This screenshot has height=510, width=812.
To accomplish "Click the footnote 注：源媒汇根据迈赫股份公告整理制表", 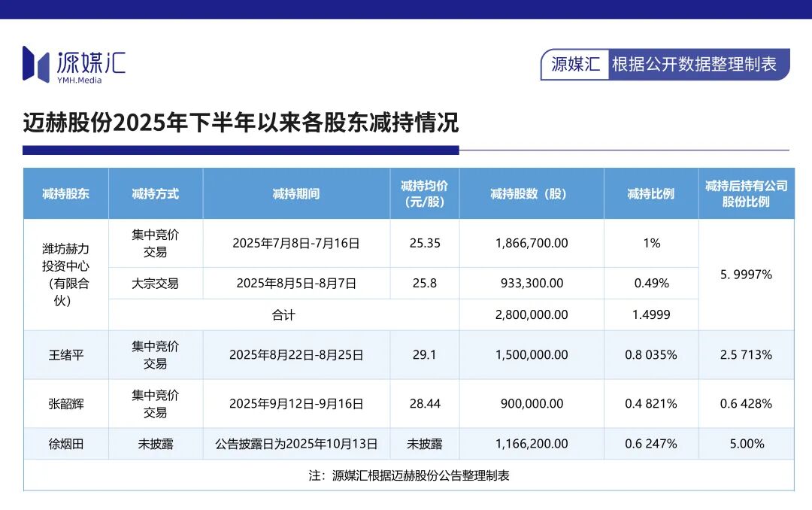I will pyautogui.click(x=409, y=475).
